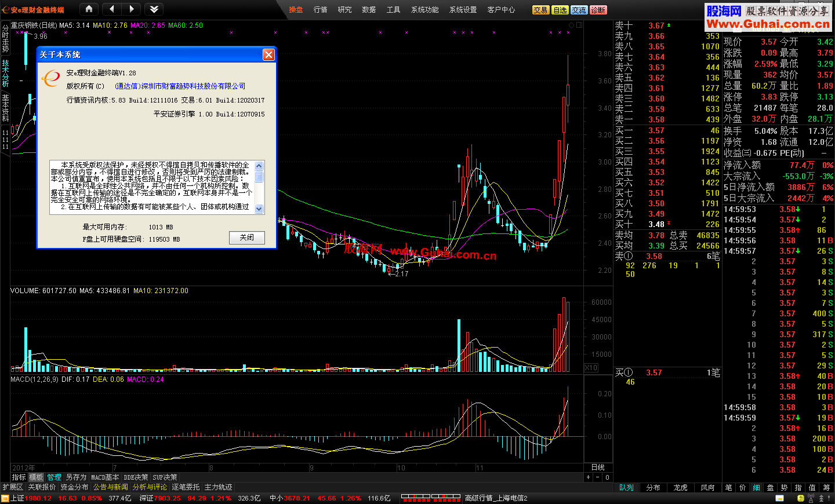Screen dimensions: 835x504
Task: Open the 系统设置 menu
Action: pos(463,10)
